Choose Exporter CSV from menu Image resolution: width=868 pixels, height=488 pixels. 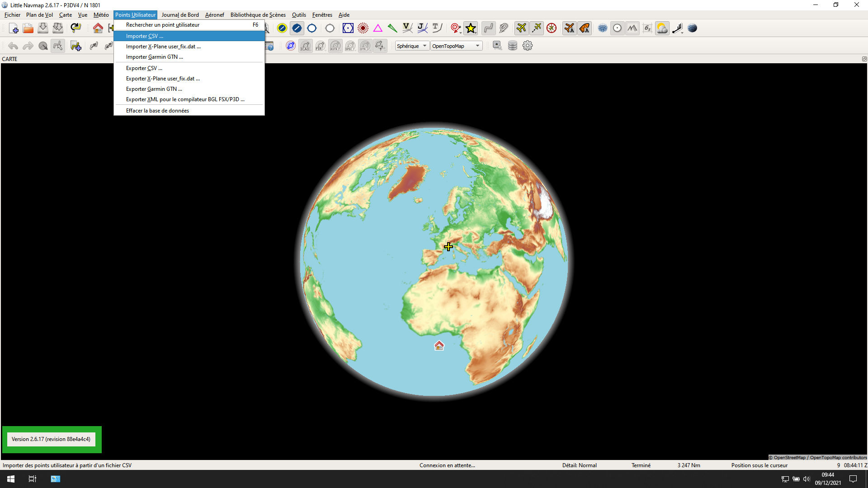pos(144,68)
